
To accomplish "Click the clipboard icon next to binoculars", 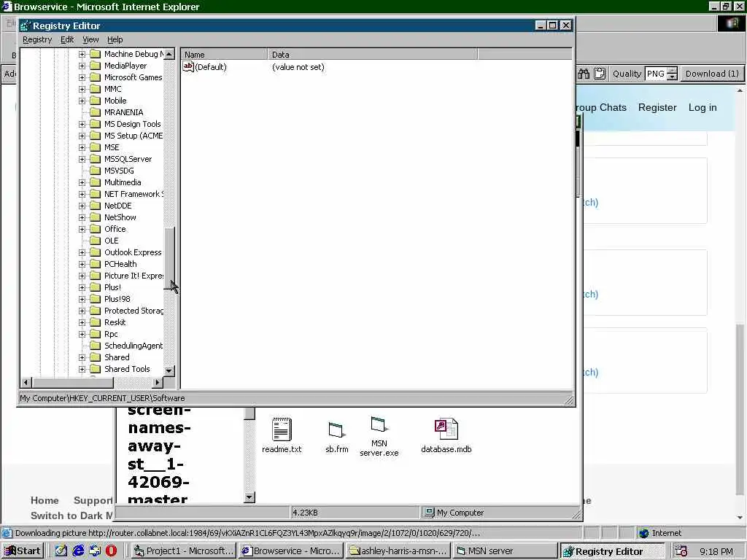I will pos(600,74).
